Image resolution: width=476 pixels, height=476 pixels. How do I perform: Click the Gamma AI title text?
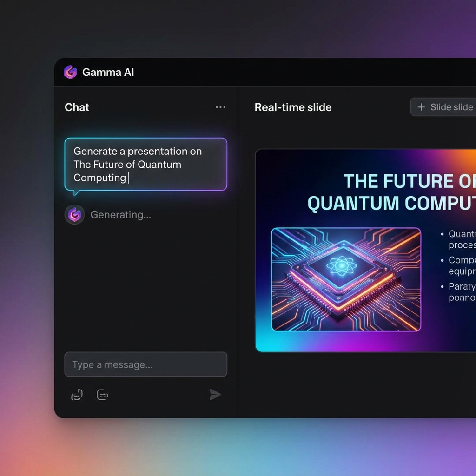108,73
